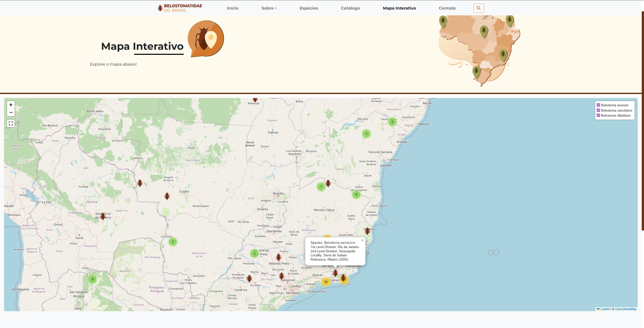Viewport: 644px width, 328px height.
Task: Open the search magnifier icon in navbar
Action: click(x=478, y=8)
